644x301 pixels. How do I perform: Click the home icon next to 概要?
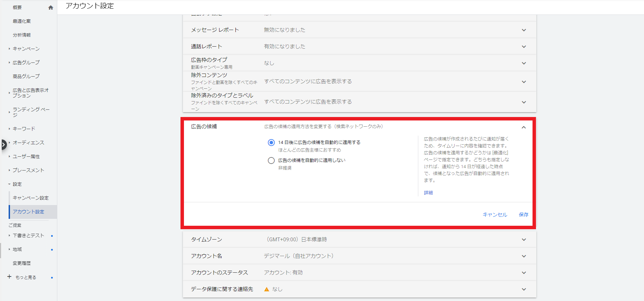point(51,8)
